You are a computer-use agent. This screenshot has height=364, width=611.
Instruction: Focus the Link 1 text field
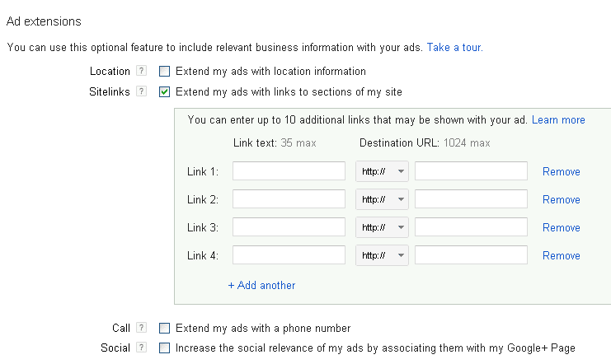[289, 171]
